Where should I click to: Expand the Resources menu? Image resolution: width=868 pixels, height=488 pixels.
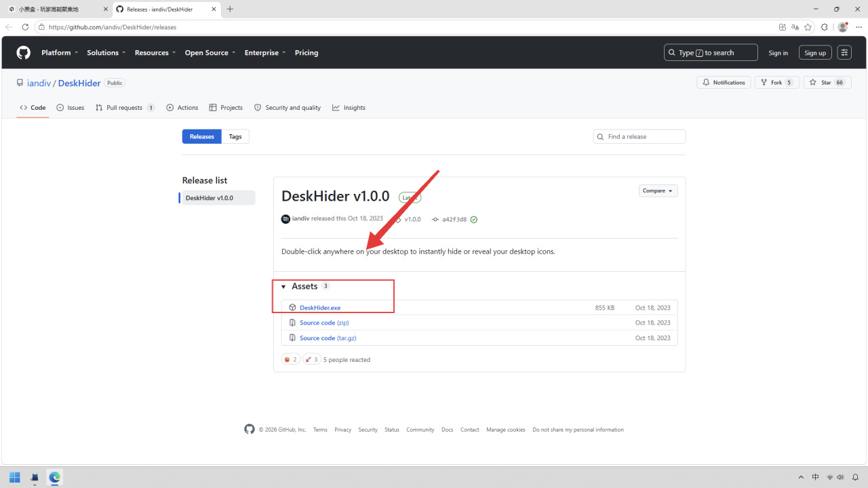pyautogui.click(x=155, y=53)
